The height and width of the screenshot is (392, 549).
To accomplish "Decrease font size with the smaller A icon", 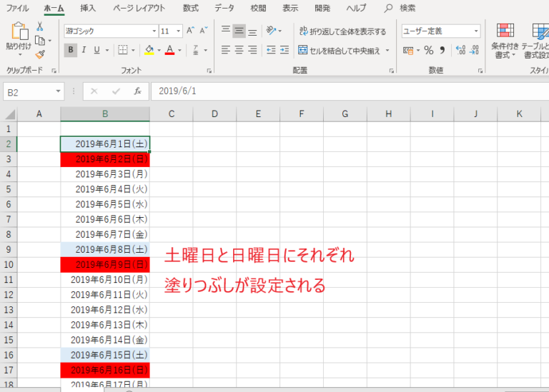I will tap(204, 31).
